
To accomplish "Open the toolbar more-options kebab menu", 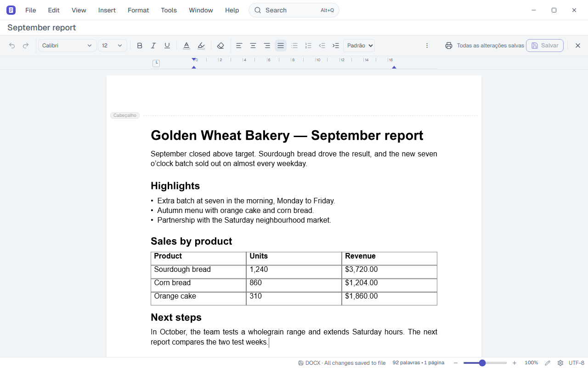I will click(x=427, y=46).
